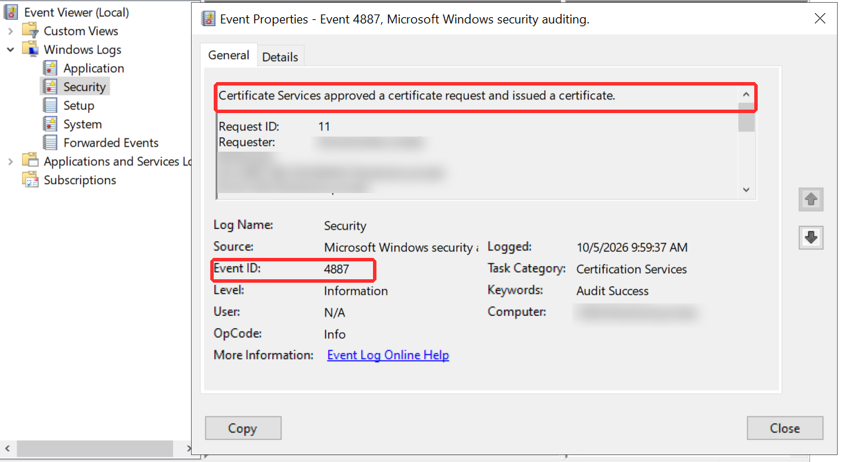Open Event Log Online Help link
Image resolution: width=868 pixels, height=462 pixels.
[388, 355]
